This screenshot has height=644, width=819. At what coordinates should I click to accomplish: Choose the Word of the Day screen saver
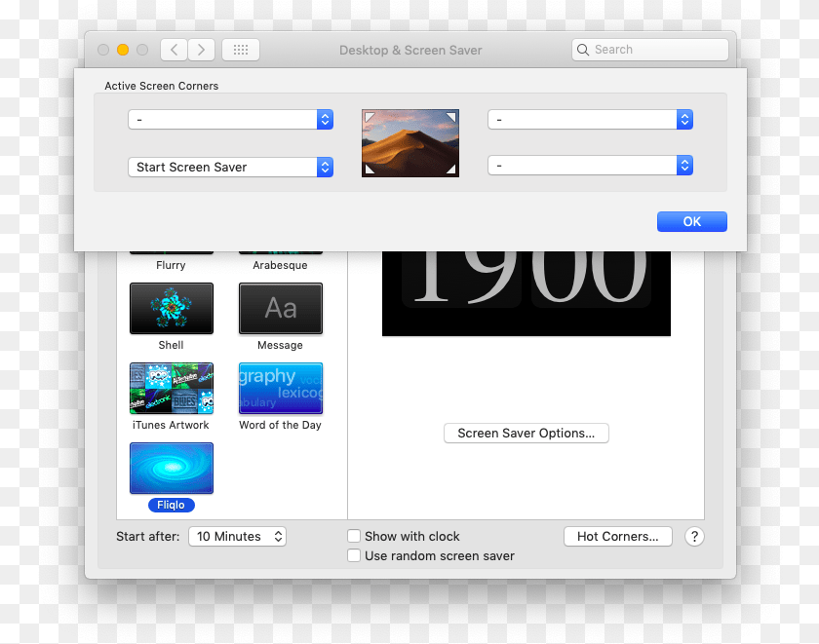click(x=281, y=389)
